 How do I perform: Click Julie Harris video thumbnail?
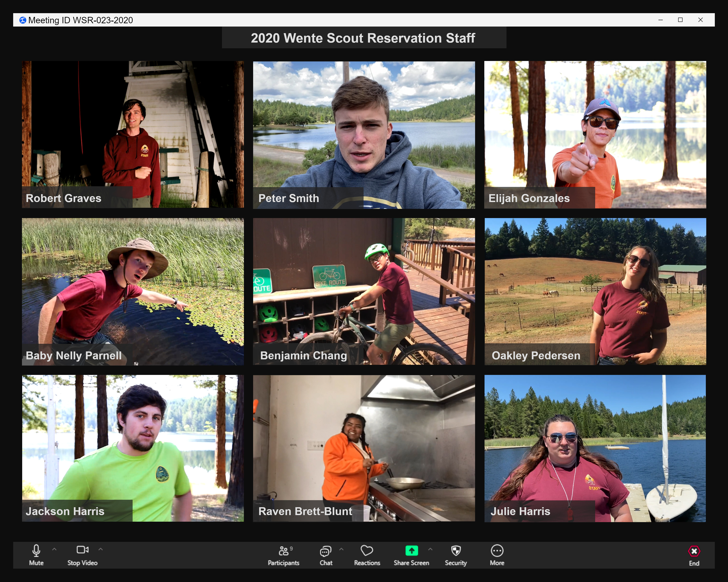595,448
